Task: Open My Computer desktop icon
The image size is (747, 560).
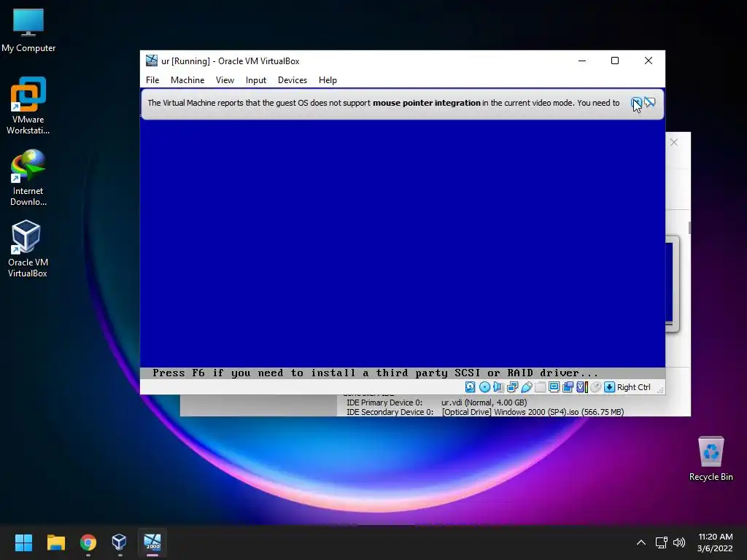Action: click(x=28, y=30)
